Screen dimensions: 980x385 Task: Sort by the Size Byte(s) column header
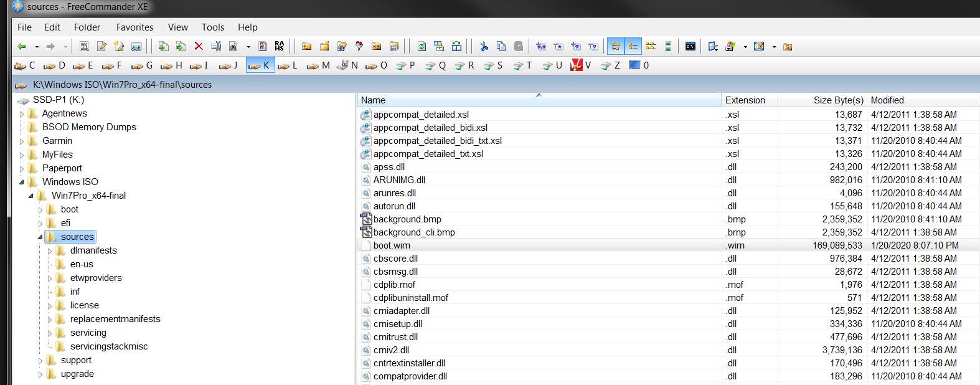(x=822, y=100)
